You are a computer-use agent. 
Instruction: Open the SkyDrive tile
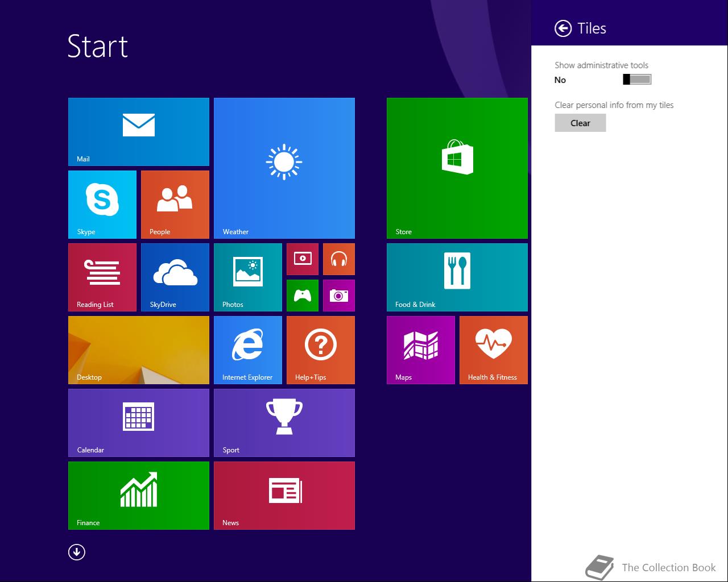175,277
